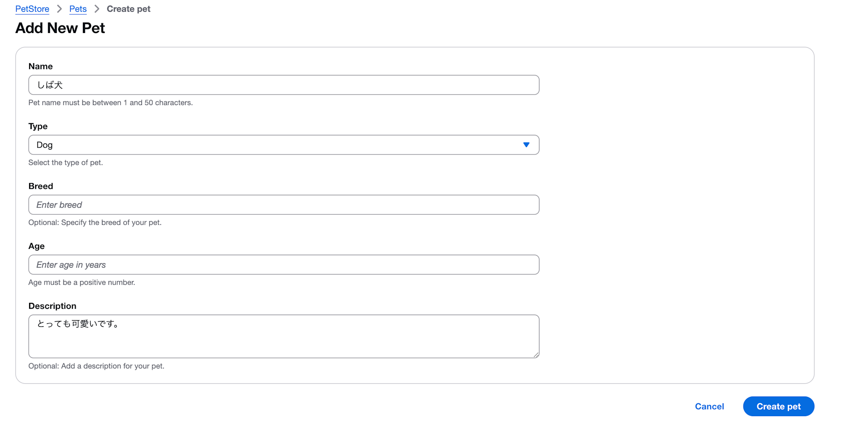Click the Age field label
Image resolution: width=868 pixels, height=440 pixels.
click(36, 246)
